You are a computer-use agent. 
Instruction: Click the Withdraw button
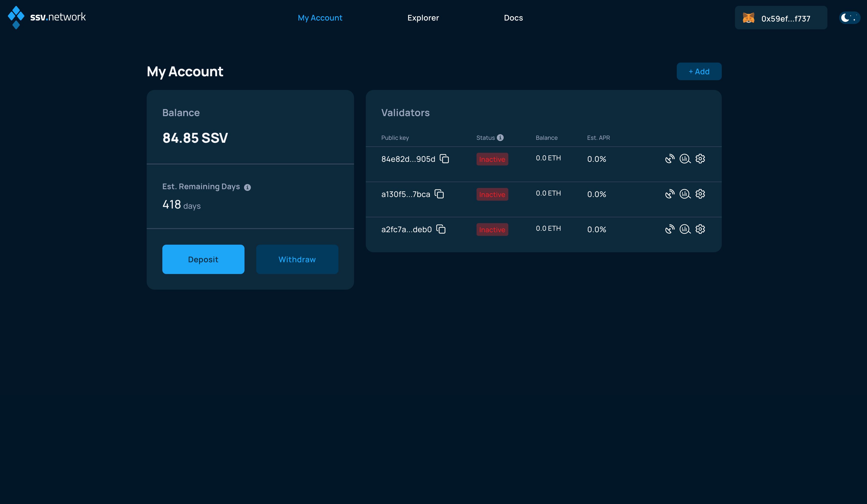click(297, 259)
